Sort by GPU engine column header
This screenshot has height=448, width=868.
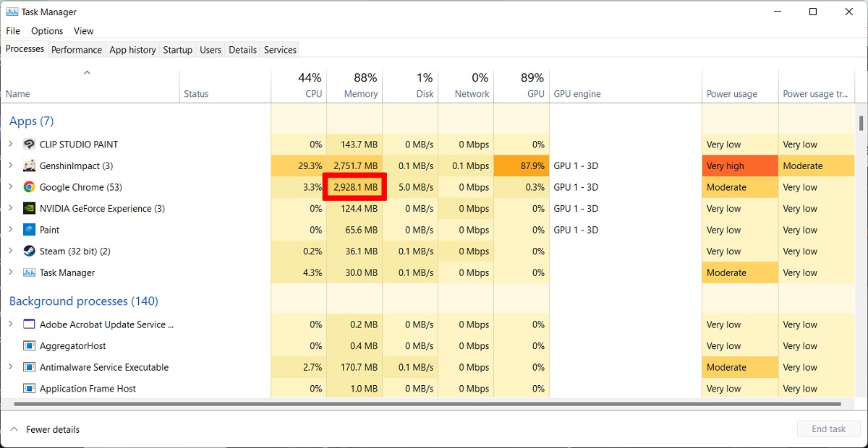coord(626,87)
